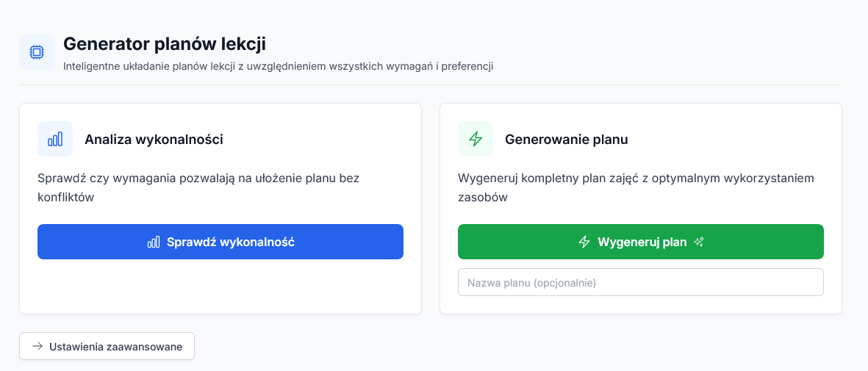This screenshot has height=371, width=868.
Task: Click the lightning bolt icon inside the green button
Action: [x=584, y=242]
